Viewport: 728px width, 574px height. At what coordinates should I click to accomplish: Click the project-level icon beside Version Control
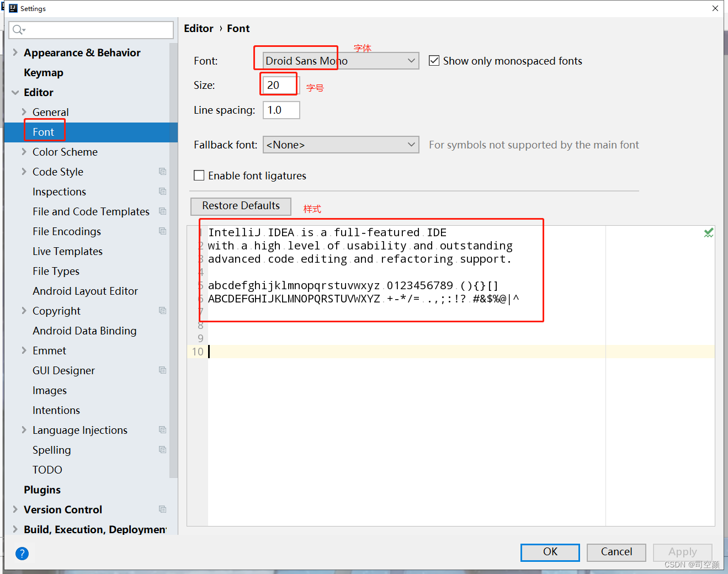point(162,509)
